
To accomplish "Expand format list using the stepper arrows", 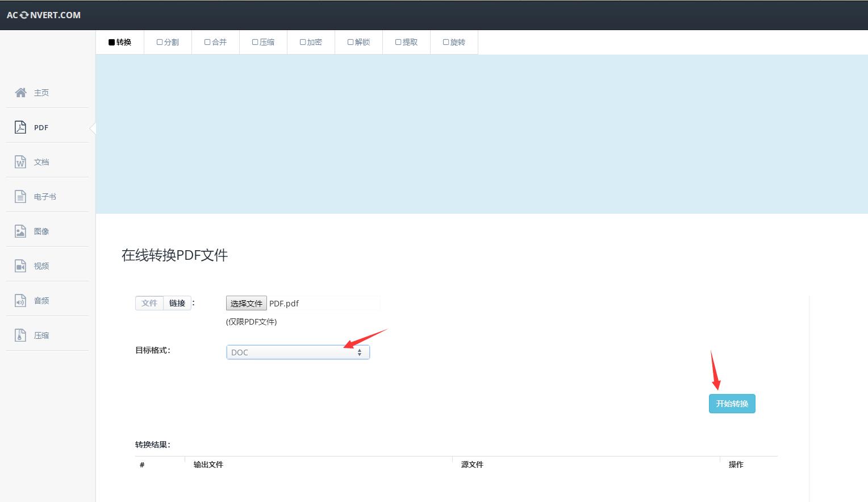I will point(360,352).
